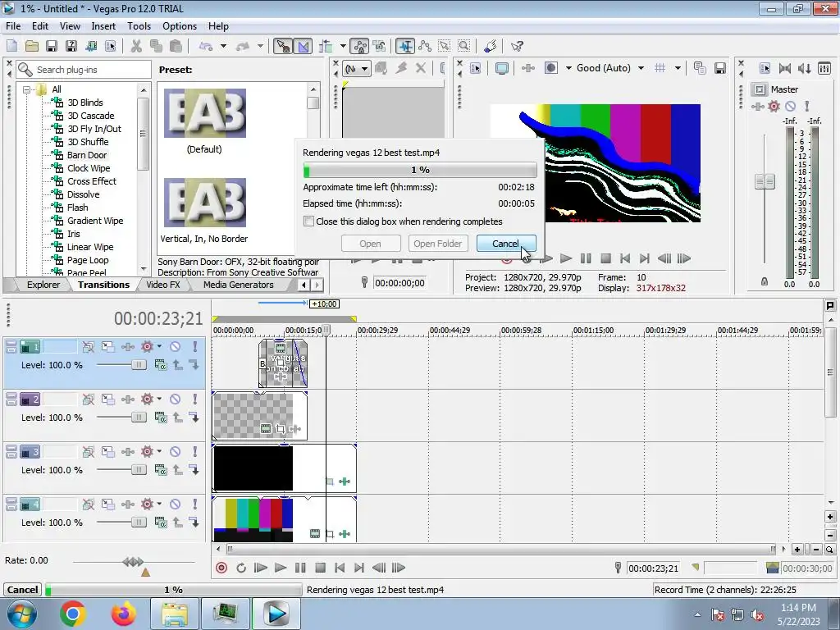
Task: Click the Dim Output icon in Master
Action: point(804,68)
